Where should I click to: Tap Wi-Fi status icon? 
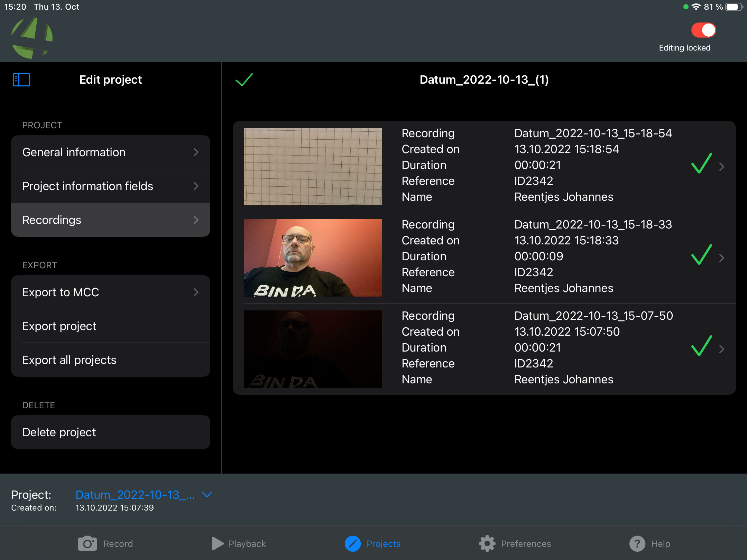tap(696, 7)
